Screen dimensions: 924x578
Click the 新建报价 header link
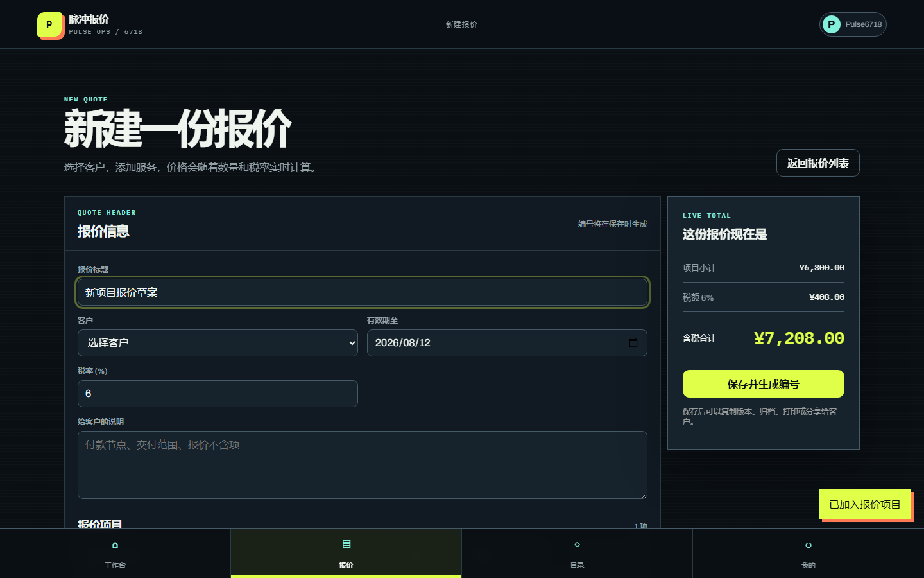tap(461, 24)
